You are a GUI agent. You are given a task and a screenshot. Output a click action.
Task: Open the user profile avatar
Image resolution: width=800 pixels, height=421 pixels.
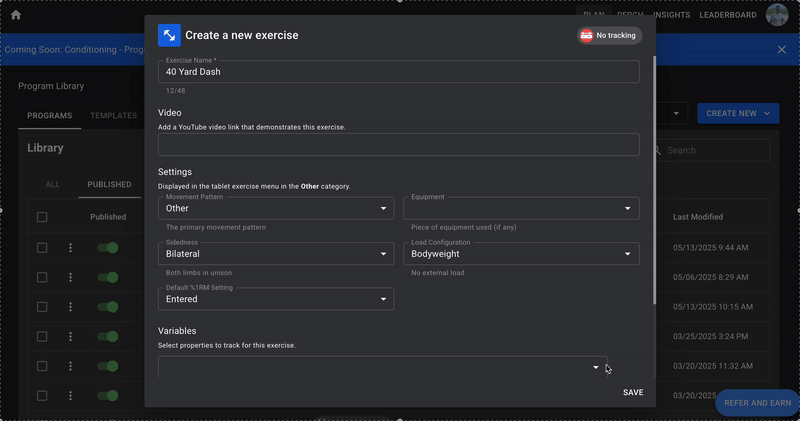pyautogui.click(x=777, y=15)
